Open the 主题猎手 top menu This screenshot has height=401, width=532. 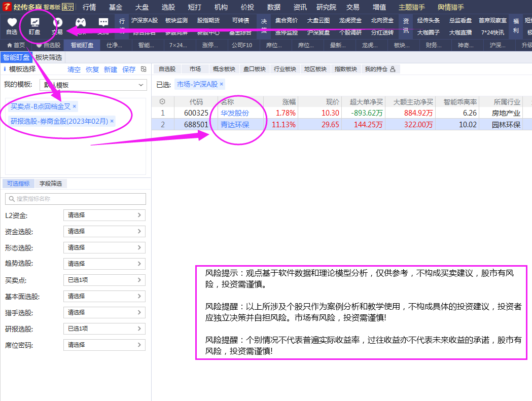click(x=412, y=7)
